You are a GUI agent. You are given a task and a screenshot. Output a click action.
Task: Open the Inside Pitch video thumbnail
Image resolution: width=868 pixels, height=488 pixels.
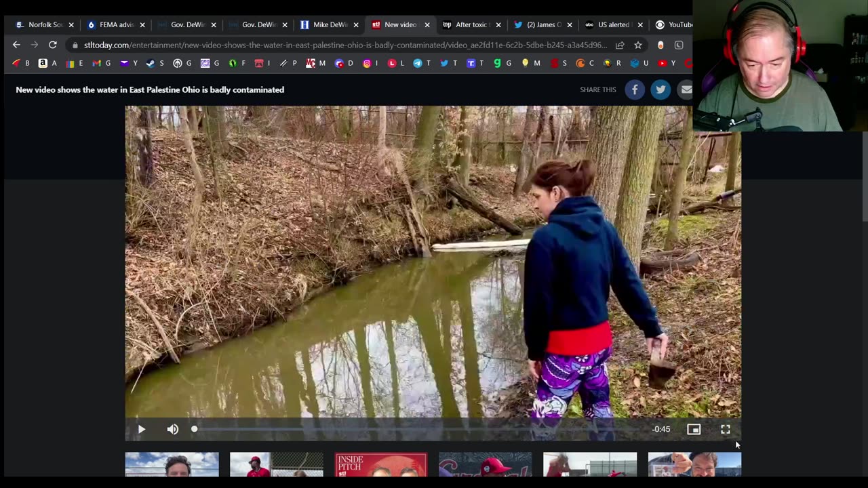pyautogui.click(x=381, y=464)
